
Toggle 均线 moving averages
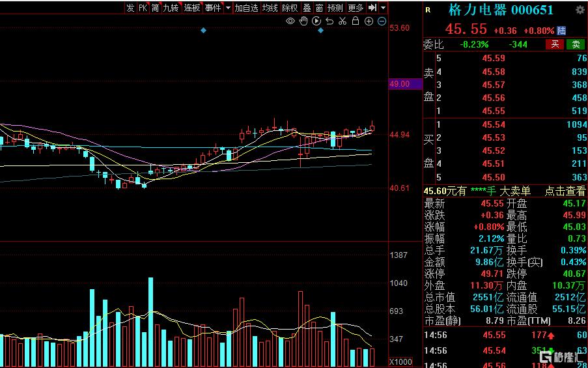click(270, 8)
